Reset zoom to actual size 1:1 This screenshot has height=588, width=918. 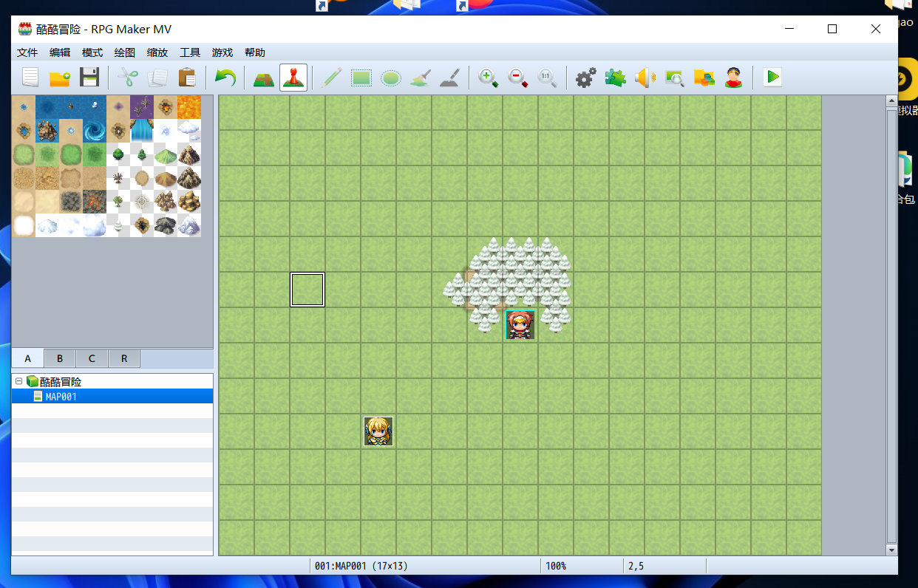547,77
